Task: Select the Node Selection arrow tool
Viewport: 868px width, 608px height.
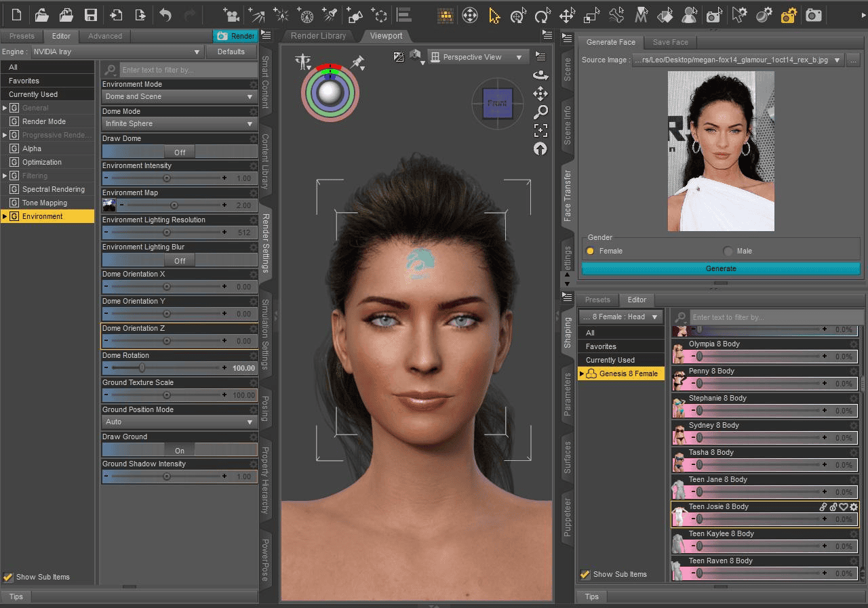Action: point(494,14)
